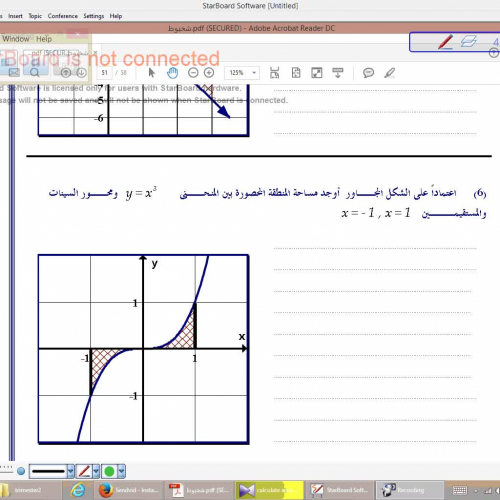Click the small circle below the floating toolbar
Screen dimensions: 500x500
494,53
